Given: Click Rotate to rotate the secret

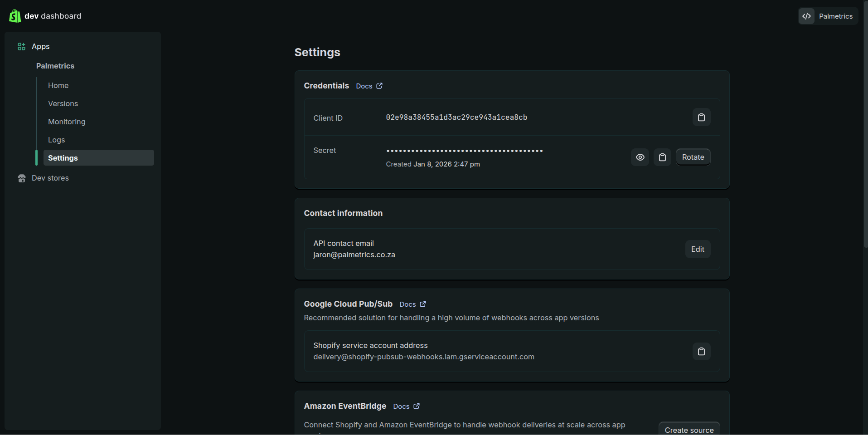Looking at the screenshot, I should 693,157.
